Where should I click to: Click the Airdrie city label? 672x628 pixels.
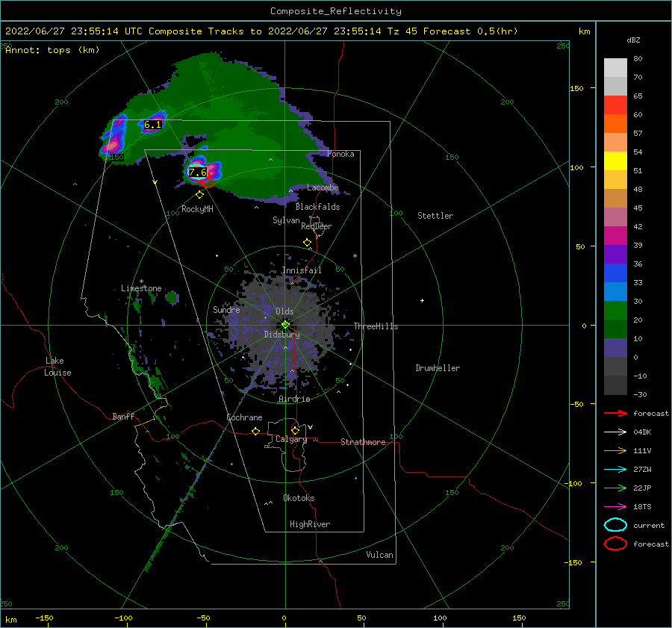point(294,399)
